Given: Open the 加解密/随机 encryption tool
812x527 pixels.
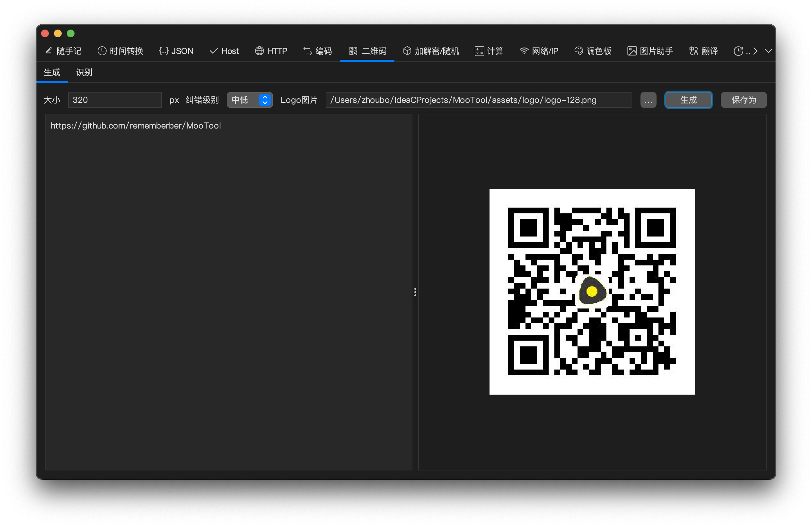Looking at the screenshot, I should click(x=431, y=51).
